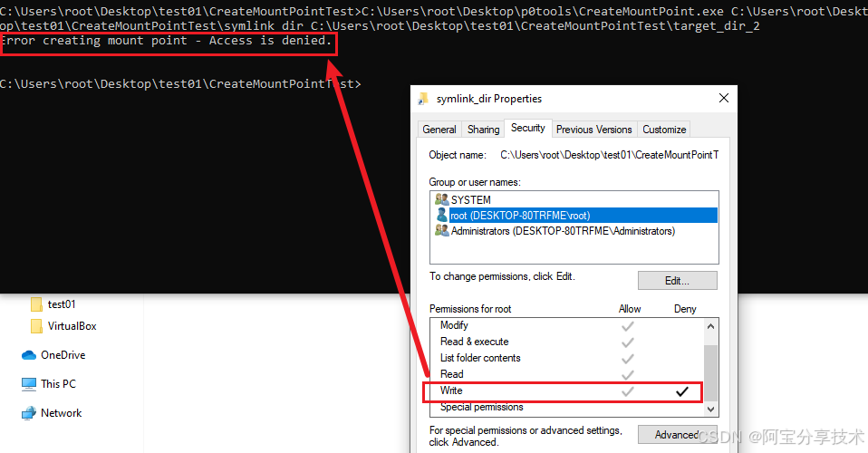Click the List folder contents Allow checkmark
The width and height of the screenshot is (868, 453).
coord(627,359)
